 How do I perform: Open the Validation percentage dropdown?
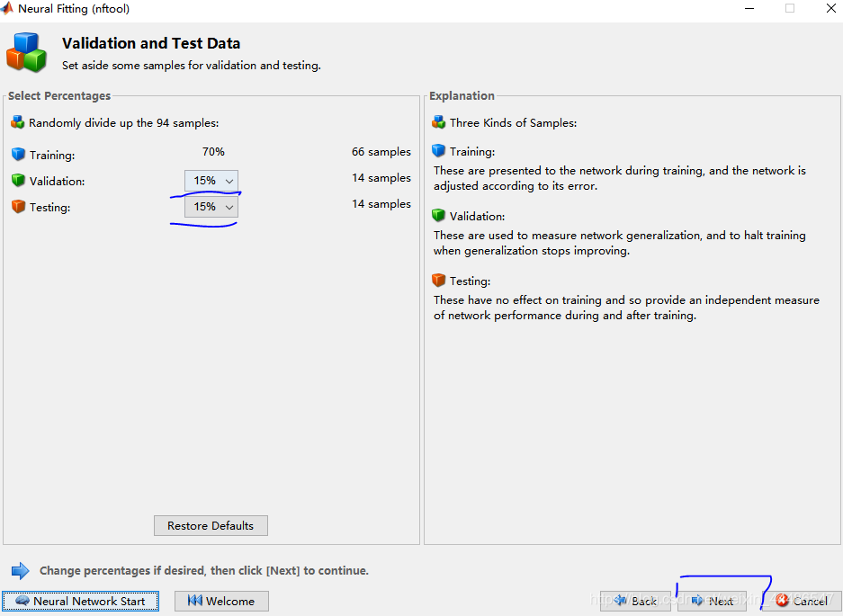[x=230, y=180]
